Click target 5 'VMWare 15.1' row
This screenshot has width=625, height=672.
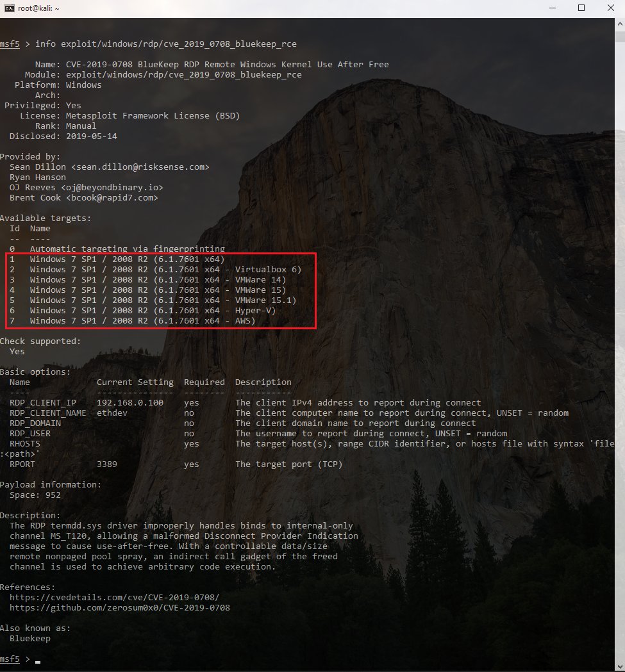[x=153, y=300]
